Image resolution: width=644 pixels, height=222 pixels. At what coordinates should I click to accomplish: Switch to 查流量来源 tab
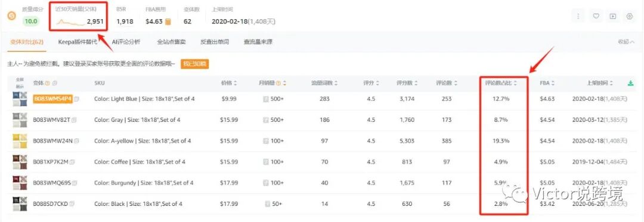(258, 42)
